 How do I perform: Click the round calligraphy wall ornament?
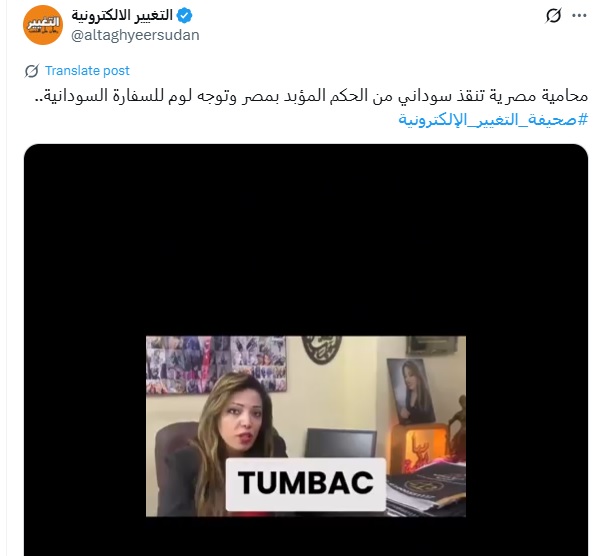(x=322, y=349)
